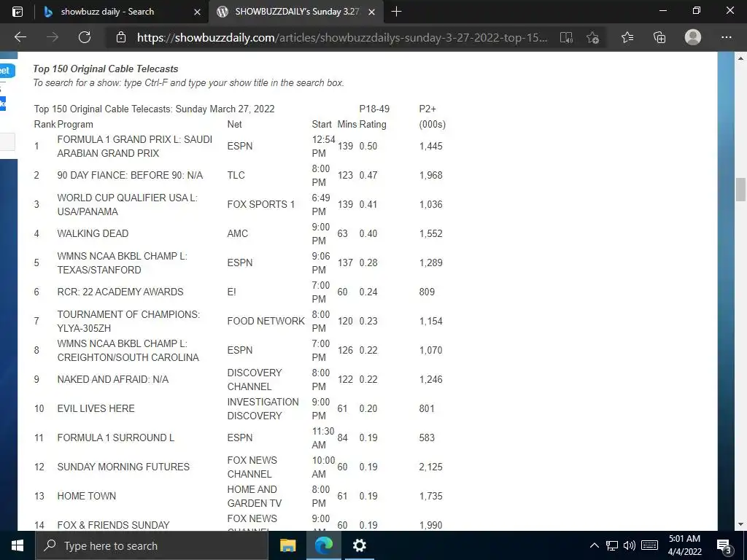
Task: Open the notification center icon
Action: pos(724,545)
